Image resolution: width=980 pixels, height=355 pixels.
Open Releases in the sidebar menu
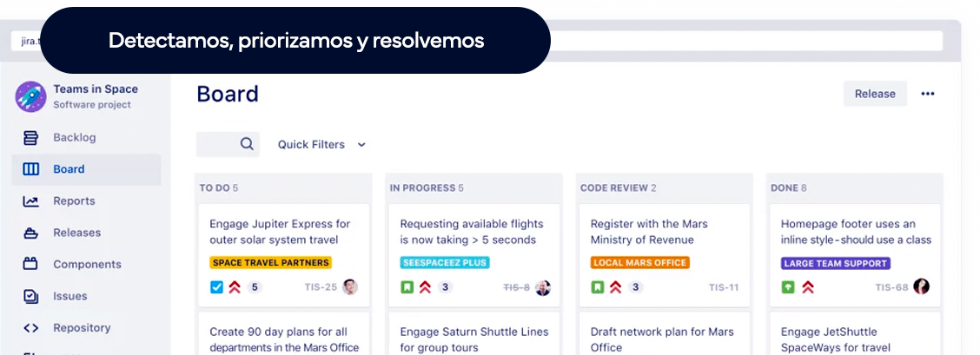click(86, 233)
